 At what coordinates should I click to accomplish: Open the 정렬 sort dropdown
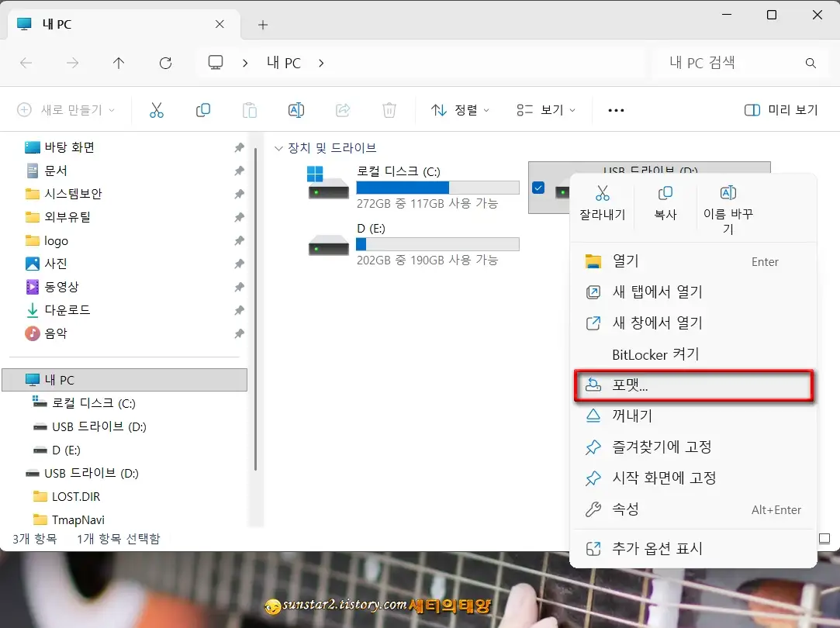[460, 110]
